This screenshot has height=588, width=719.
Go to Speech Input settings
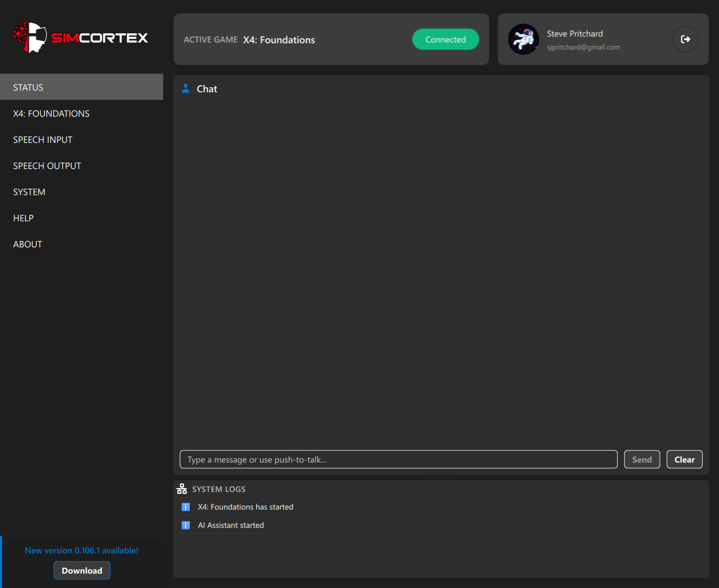coord(82,140)
